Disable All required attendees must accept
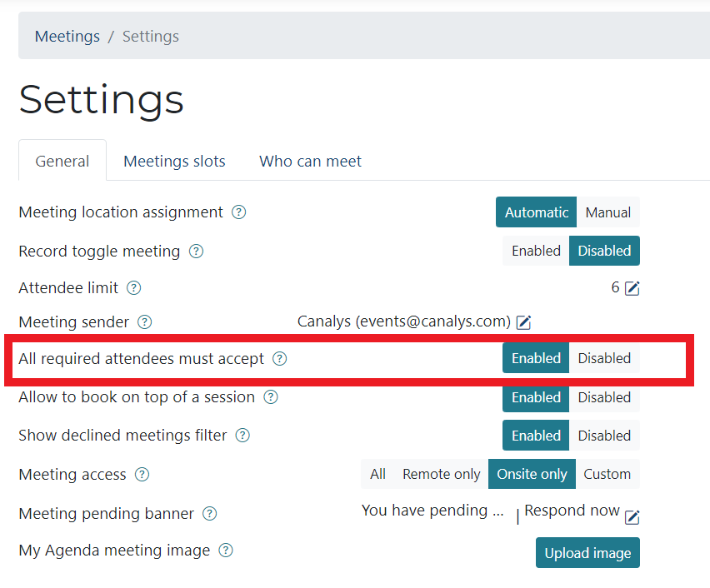This screenshot has width=710, height=588. [604, 358]
